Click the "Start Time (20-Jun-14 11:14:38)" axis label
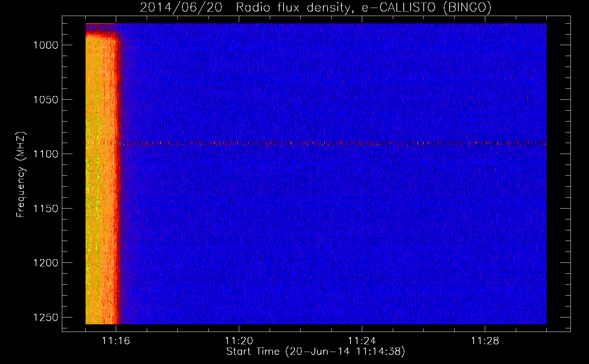 pos(316,352)
